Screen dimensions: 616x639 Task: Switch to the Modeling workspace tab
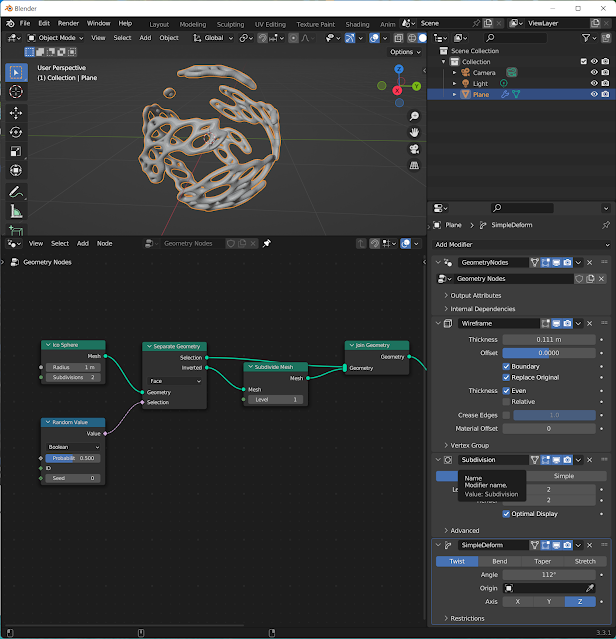(193, 24)
